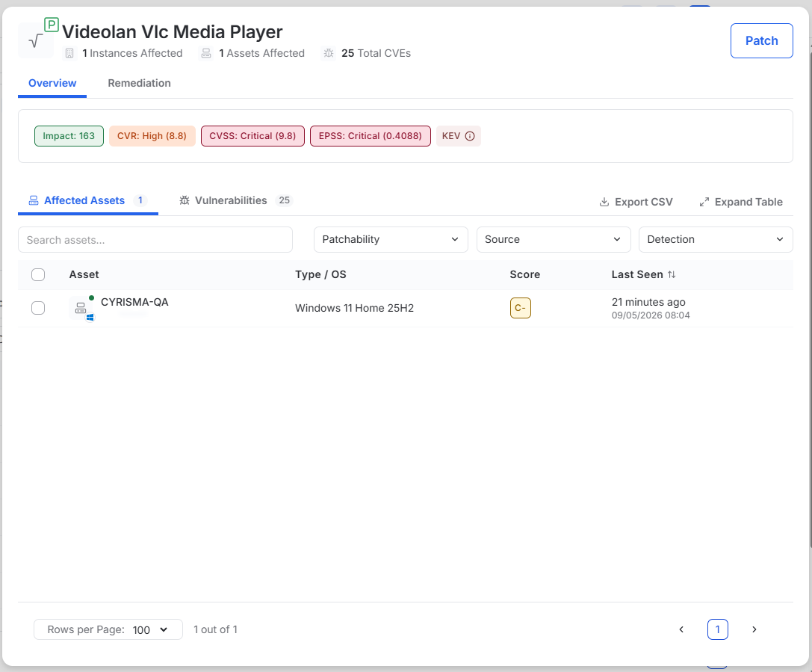Open the KEV info icon

(470, 136)
